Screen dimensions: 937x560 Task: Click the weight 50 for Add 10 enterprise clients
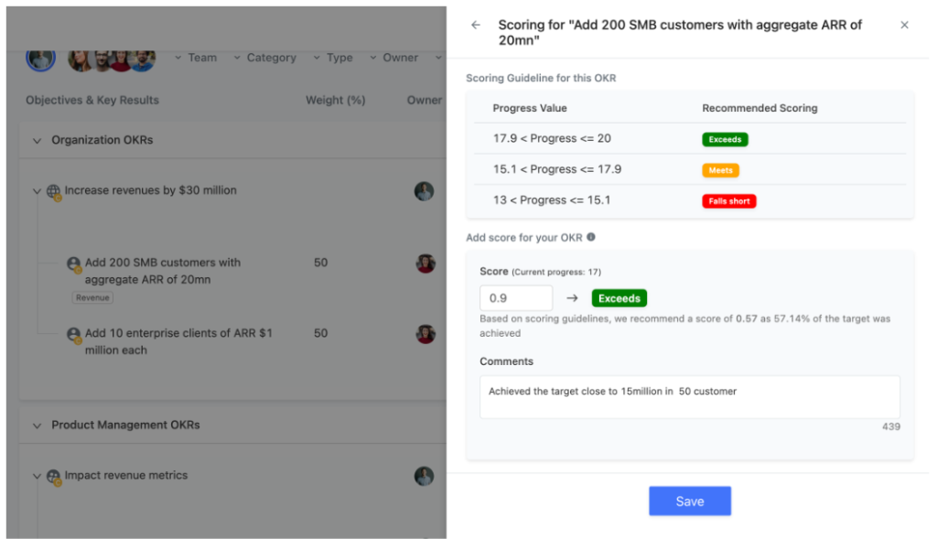(x=321, y=333)
